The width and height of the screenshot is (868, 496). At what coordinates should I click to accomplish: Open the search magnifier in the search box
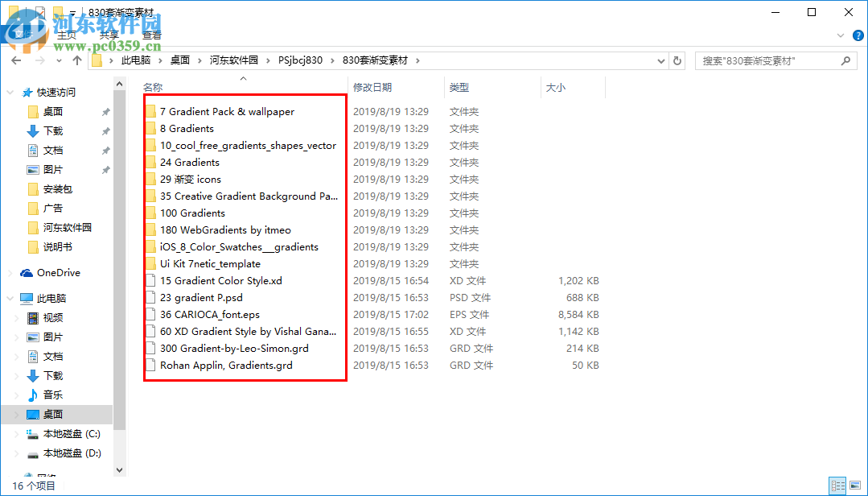[x=845, y=60]
